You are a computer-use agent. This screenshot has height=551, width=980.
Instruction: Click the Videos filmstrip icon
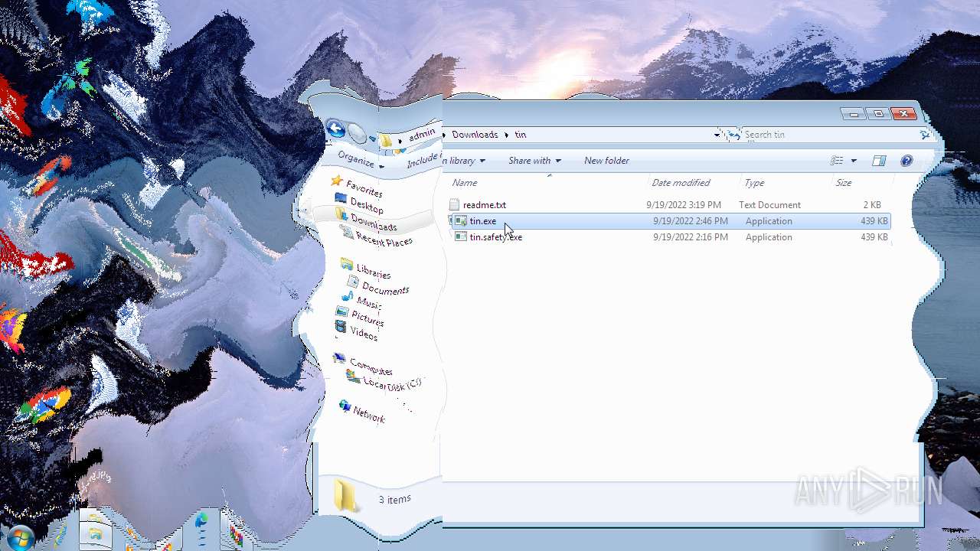click(341, 328)
